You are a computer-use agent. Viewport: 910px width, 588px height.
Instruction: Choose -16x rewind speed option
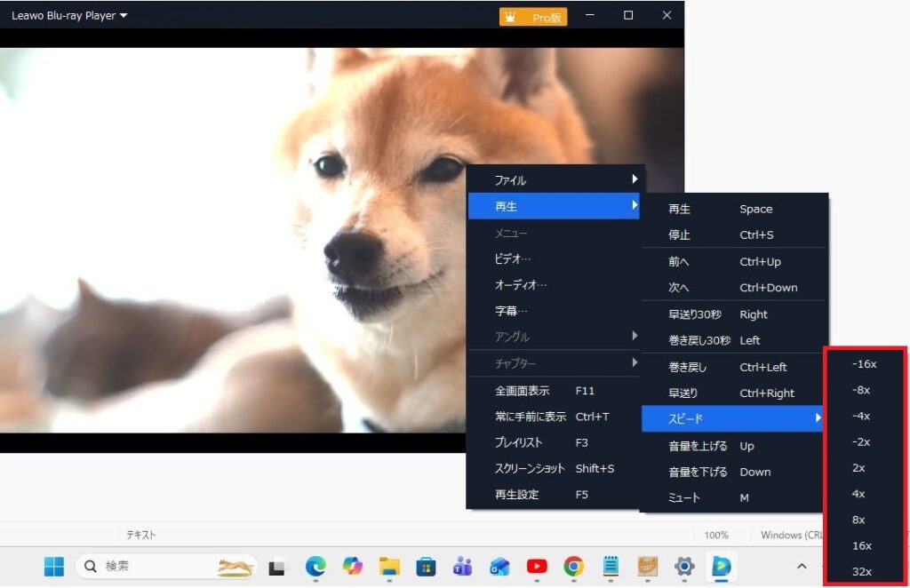pyautogui.click(x=864, y=363)
